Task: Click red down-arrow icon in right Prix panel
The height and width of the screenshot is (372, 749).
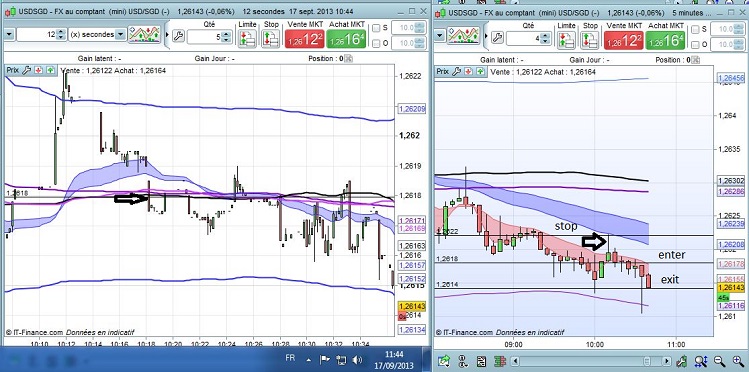Action: tap(468, 71)
